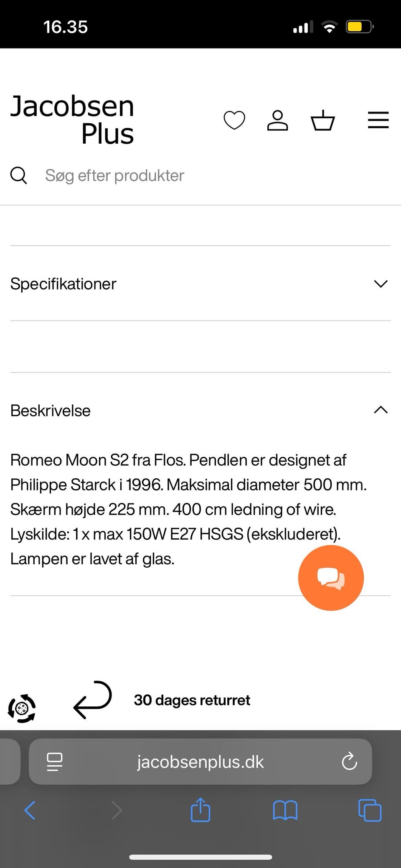This screenshot has height=868, width=401.
Task: Tap the jacobsenplus.dk address bar
Action: click(200, 762)
